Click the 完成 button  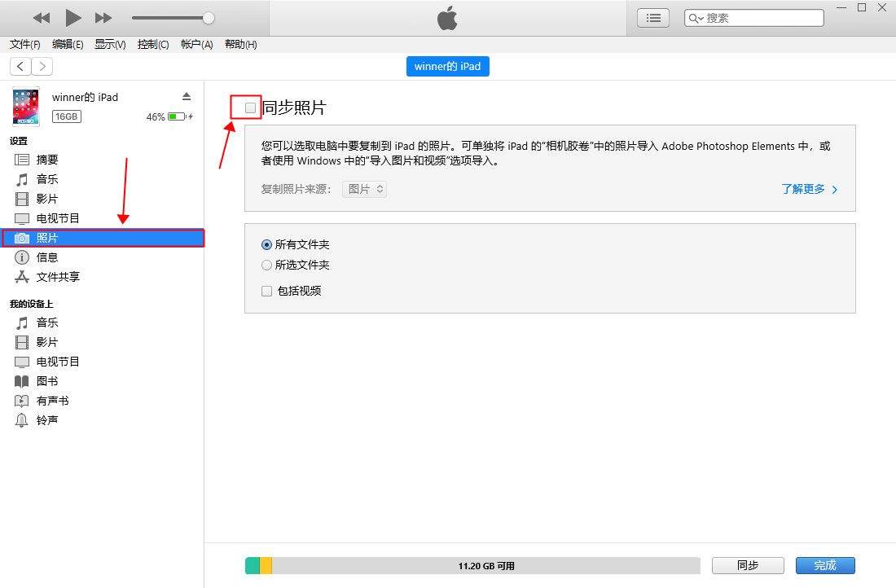tap(825, 566)
